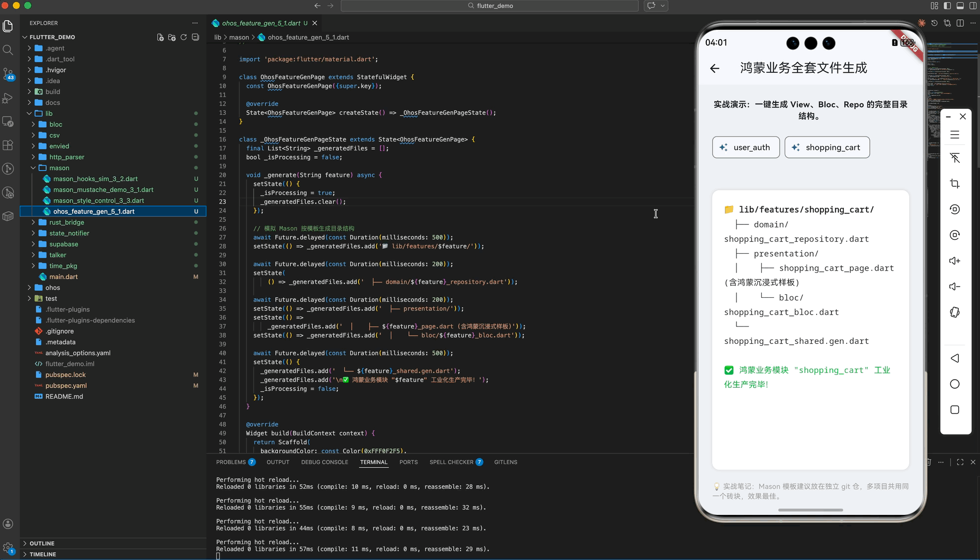Open the Extensions view icon
The width and height of the screenshot is (980, 560).
[8, 145]
